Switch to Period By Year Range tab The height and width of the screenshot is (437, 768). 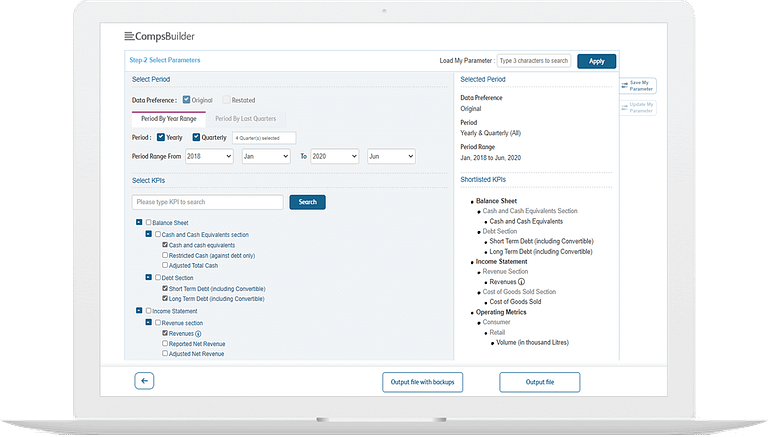click(x=168, y=119)
